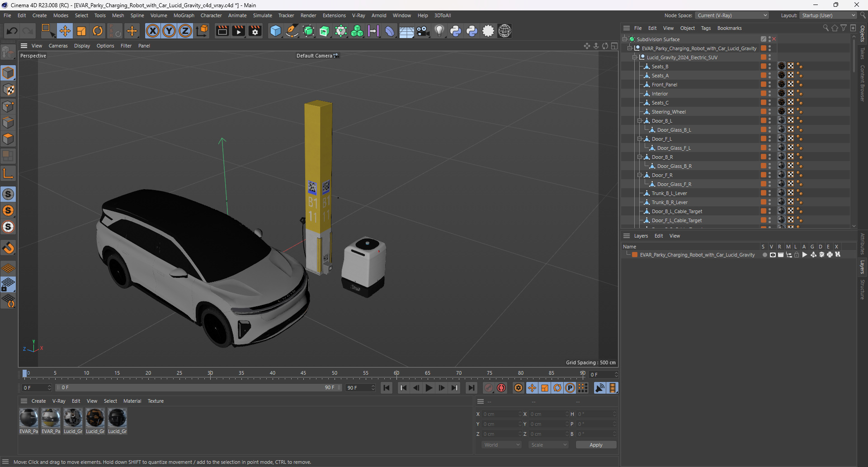Add a Cube primitive object

[275, 31]
